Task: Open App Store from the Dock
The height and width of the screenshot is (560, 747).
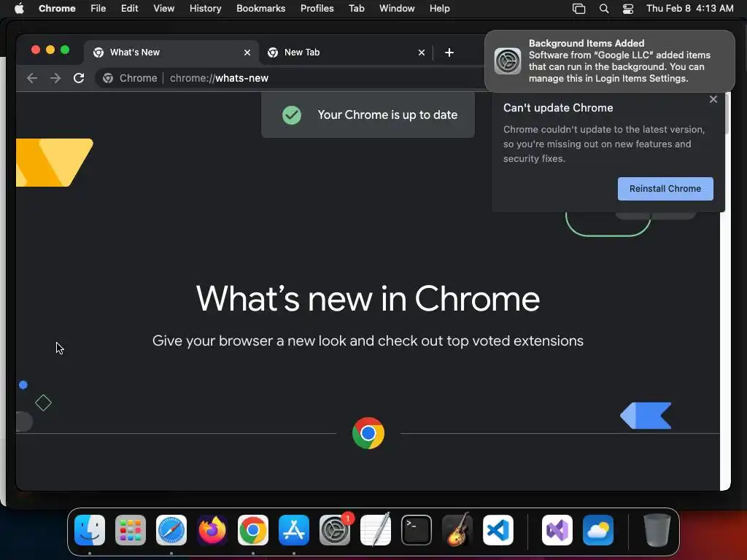Action: [x=294, y=530]
